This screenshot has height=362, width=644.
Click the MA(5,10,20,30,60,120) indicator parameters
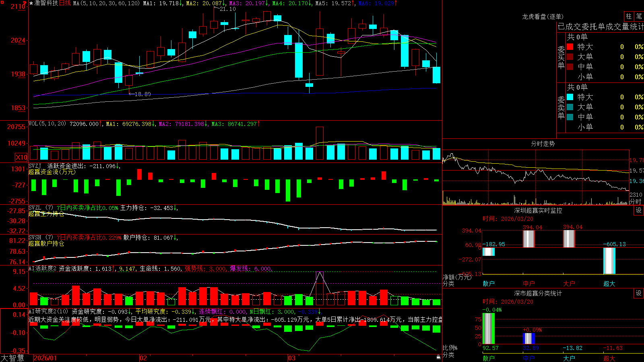point(106,3)
